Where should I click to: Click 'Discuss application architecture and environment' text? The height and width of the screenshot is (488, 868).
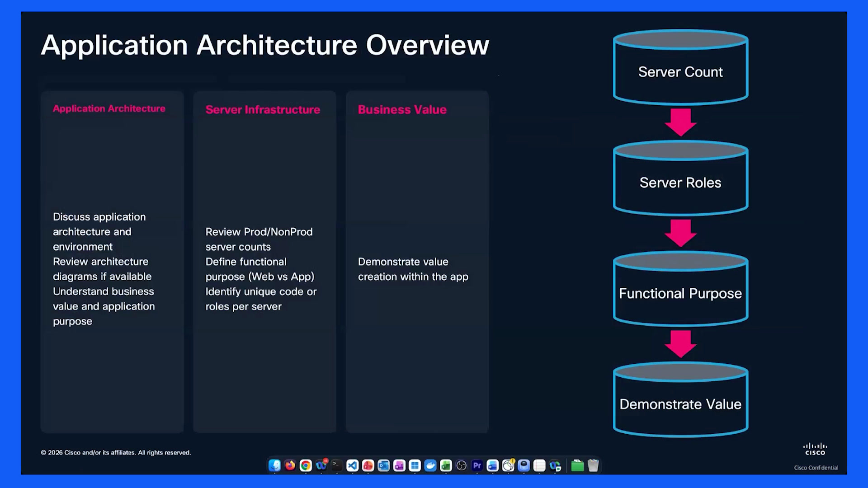click(99, 232)
